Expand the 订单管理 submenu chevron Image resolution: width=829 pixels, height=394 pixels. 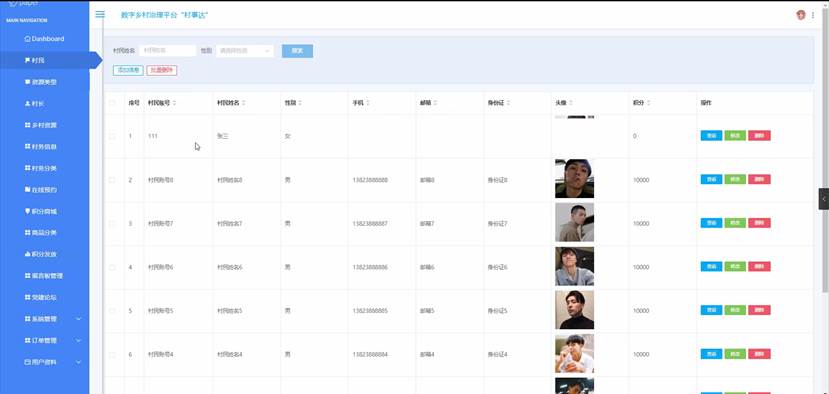pos(79,341)
